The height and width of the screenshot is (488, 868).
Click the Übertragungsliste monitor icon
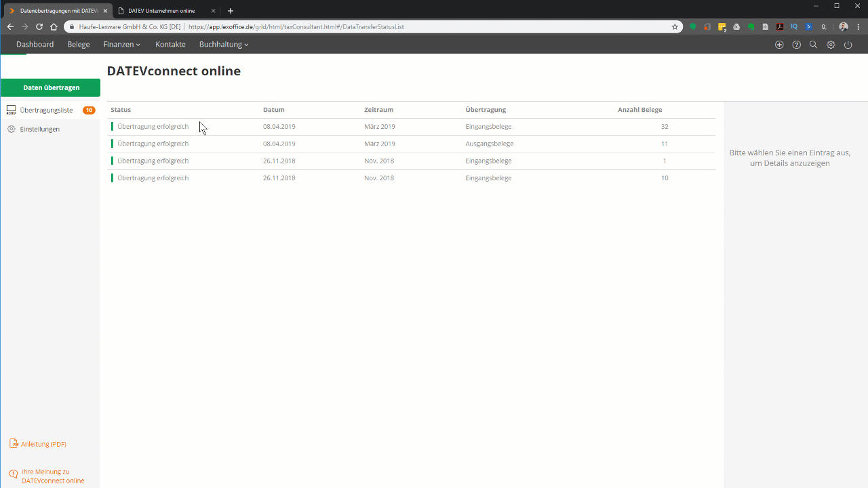coord(12,110)
